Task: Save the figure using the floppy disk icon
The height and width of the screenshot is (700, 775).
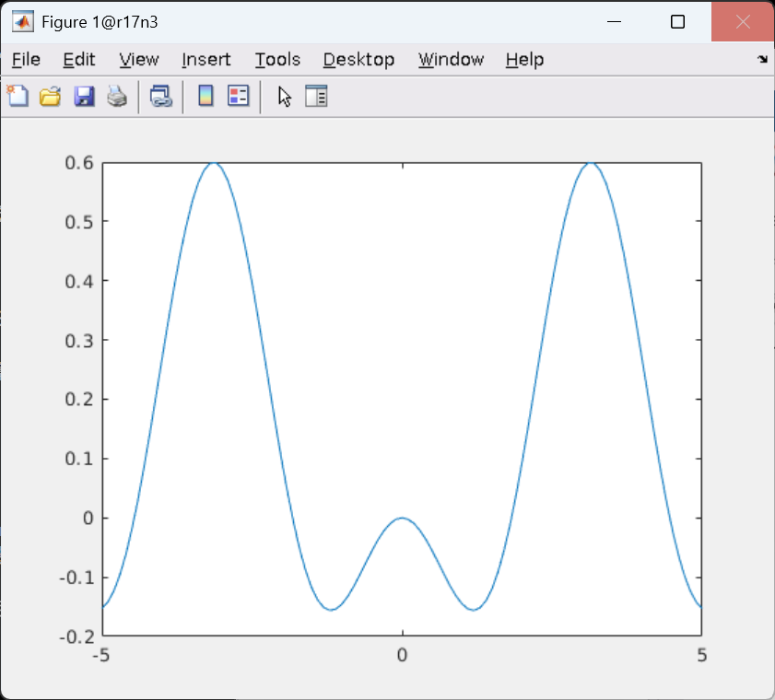Action: pyautogui.click(x=84, y=96)
